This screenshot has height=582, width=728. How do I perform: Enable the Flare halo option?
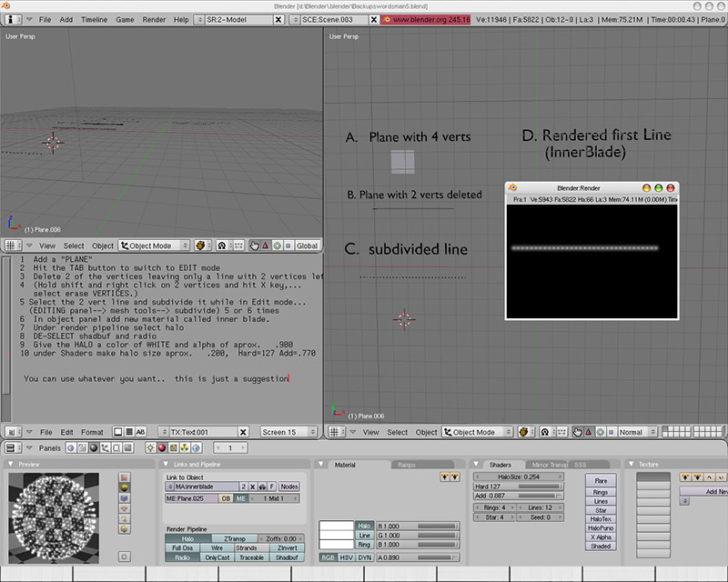(601, 480)
